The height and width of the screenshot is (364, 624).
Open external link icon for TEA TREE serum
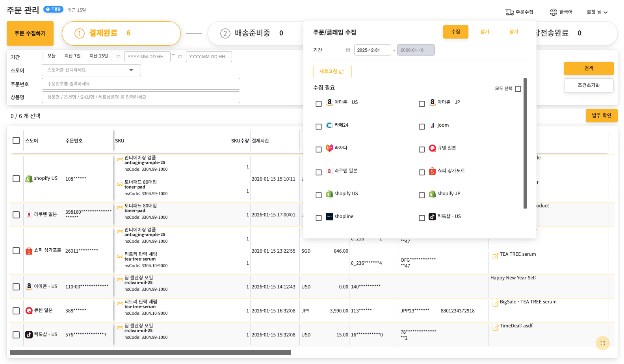pyautogui.click(x=496, y=256)
